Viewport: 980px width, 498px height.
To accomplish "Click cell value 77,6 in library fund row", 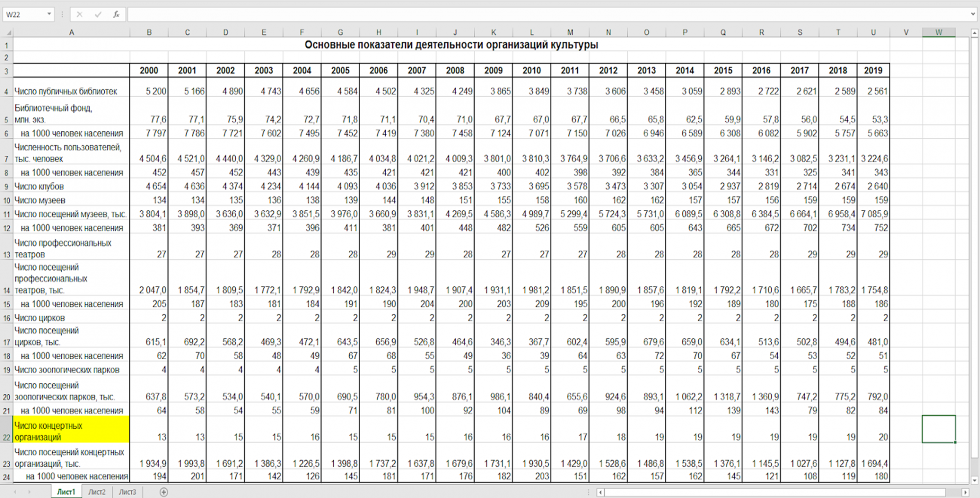I will click(x=149, y=112).
